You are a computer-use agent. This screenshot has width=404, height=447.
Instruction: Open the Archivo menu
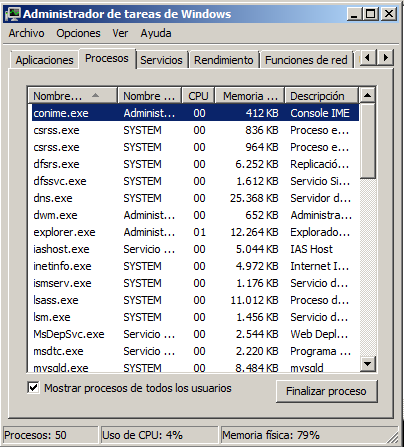coord(26,33)
